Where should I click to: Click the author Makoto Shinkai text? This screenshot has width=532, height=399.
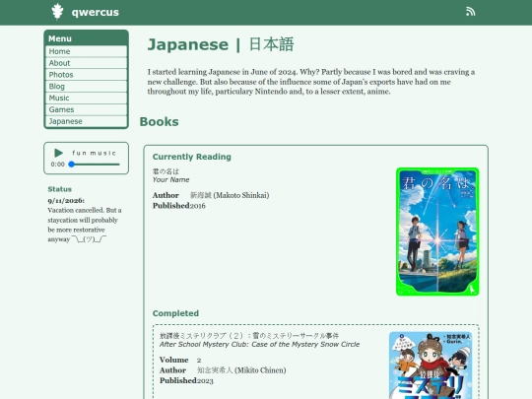pyautogui.click(x=230, y=195)
